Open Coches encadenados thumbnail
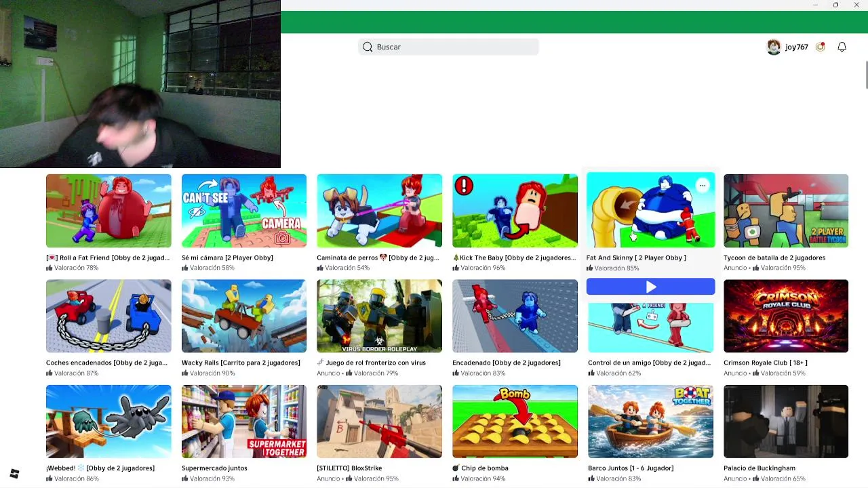This screenshot has width=868, height=488. point(108,316)
